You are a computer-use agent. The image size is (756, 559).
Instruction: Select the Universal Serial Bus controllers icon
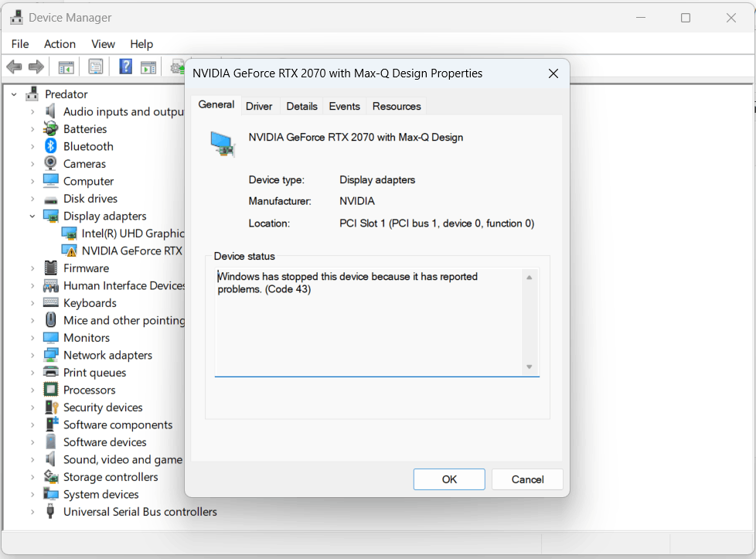50,511
